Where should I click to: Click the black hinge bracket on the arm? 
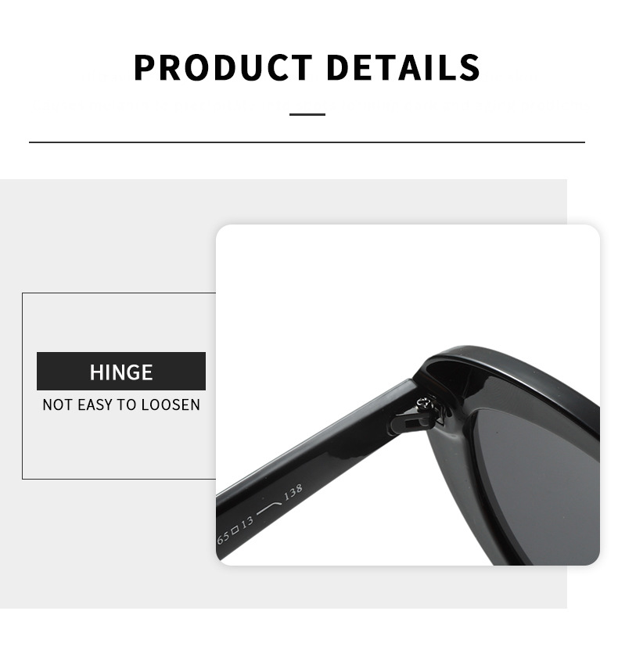click(409, 423)
